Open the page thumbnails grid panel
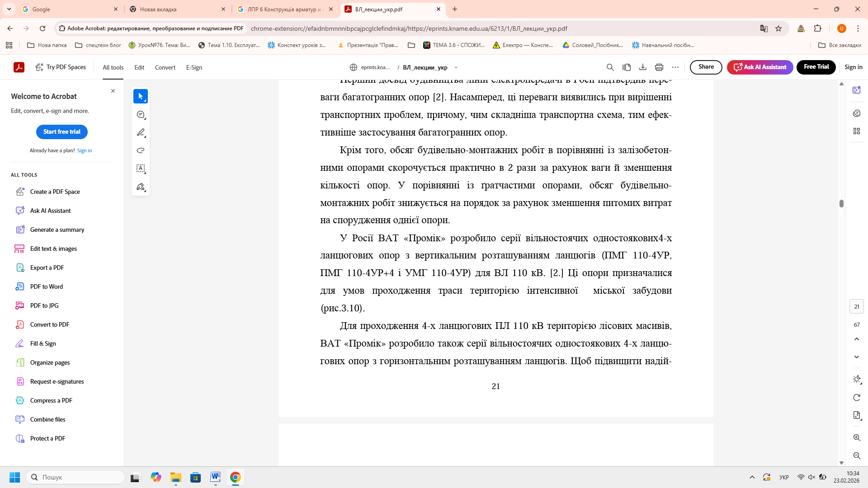This screenshot has height=488, width=868. click(x=856, y=131)
